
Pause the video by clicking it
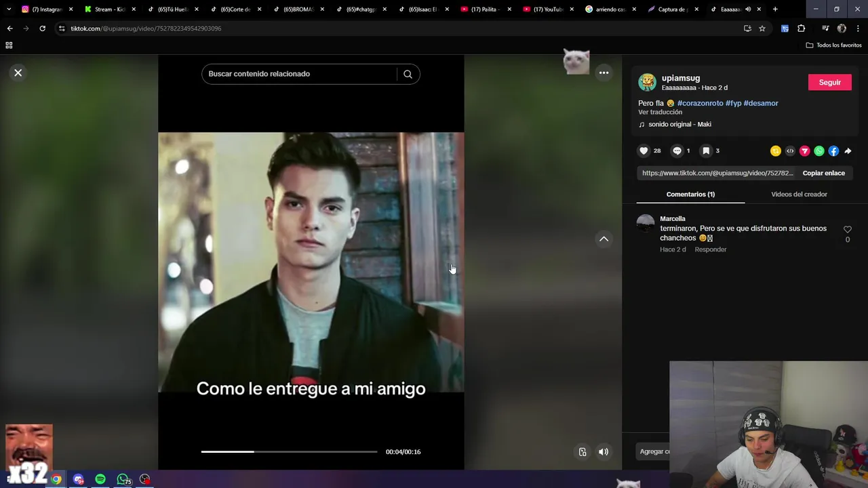coord(311,262)
